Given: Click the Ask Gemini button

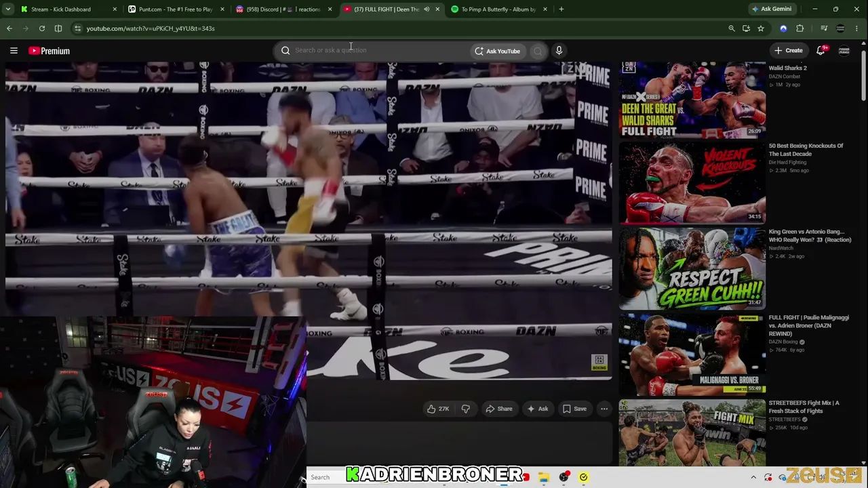Looking at the screenshot, I should tap(771, 9).
